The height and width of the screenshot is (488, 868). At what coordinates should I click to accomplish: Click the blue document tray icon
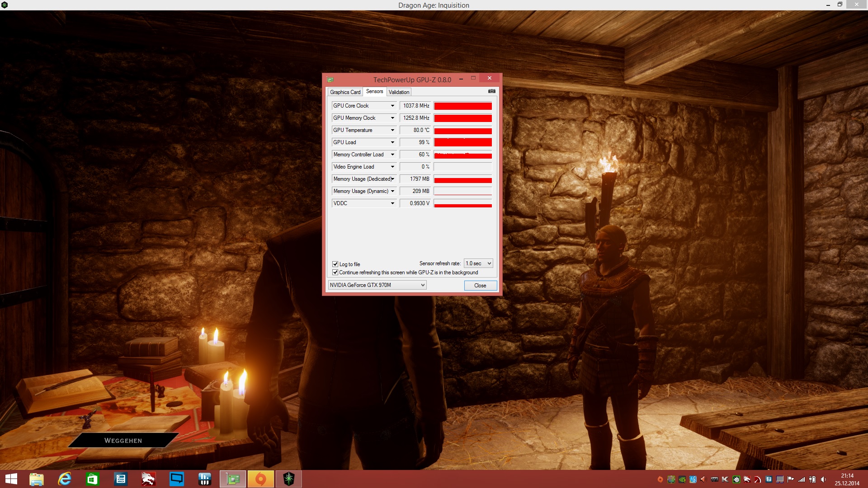[769, 479]
